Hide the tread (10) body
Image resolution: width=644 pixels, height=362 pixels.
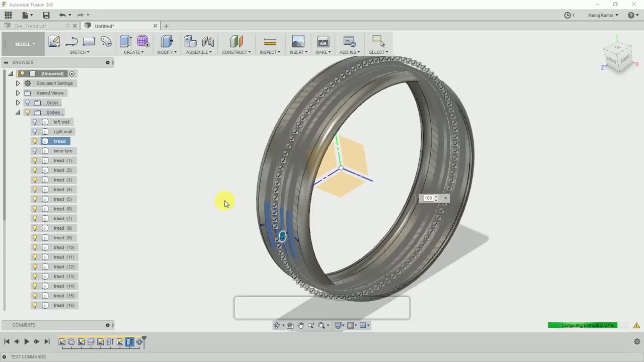tap(35, 247)
